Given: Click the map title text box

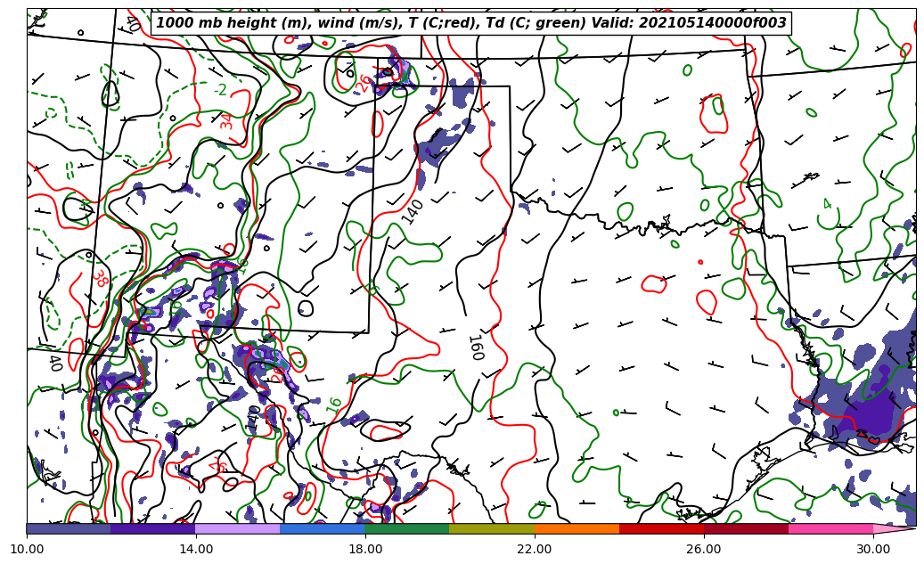Looking at the screenshot, I should pyautogui.click(x=470, y=23).
